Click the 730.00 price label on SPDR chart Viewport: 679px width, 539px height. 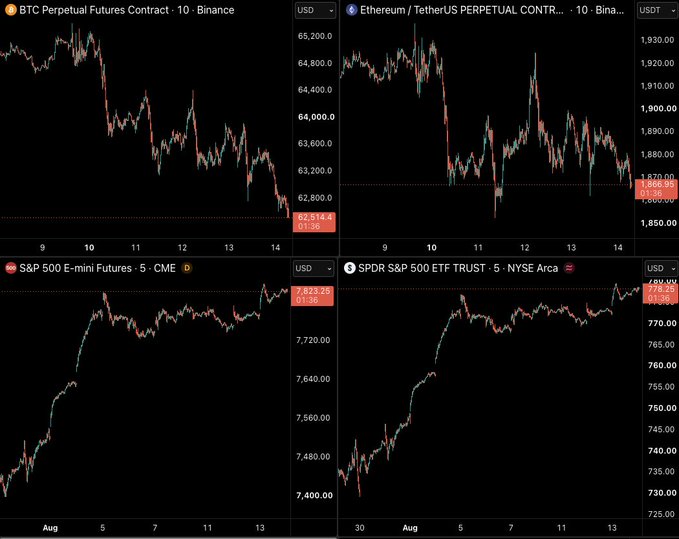click(x=662, y=493)
